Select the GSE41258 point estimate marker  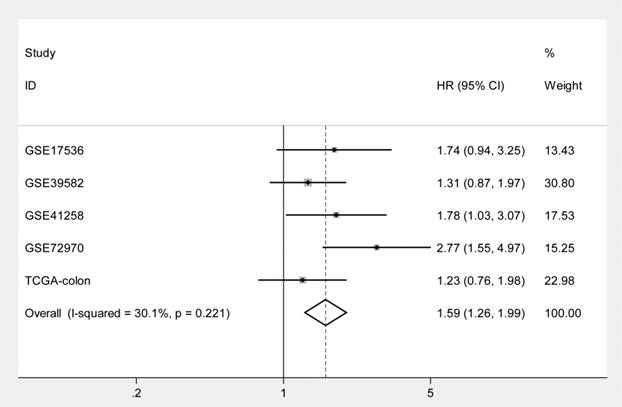click(x=336, y=215)
